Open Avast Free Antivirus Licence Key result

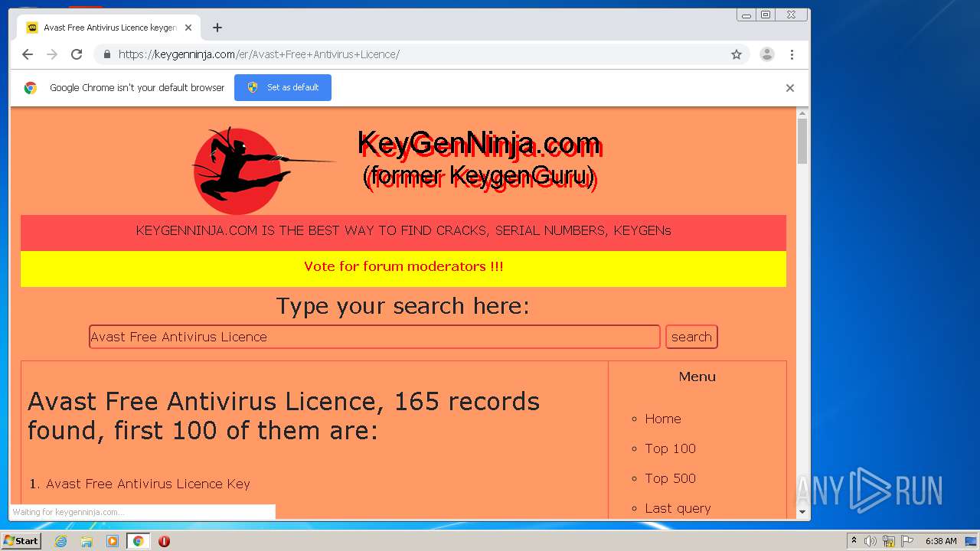[x=148, y=484]
